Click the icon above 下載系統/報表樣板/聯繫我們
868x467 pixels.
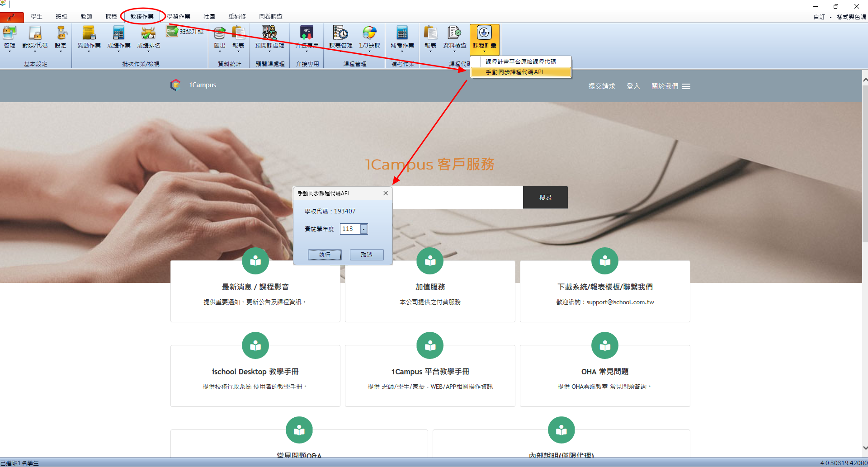[x=605, y=261]
